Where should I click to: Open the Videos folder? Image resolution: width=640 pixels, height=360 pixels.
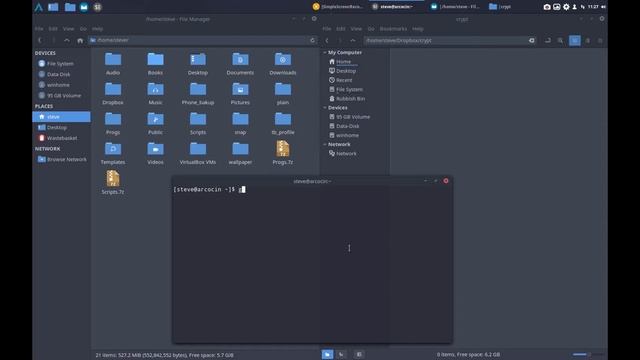tap(155, 153)
